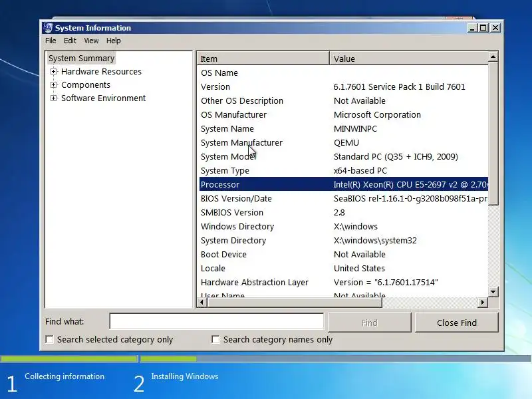Click the Item column header
Screen dimensions: 532x399
coord(263,59)
